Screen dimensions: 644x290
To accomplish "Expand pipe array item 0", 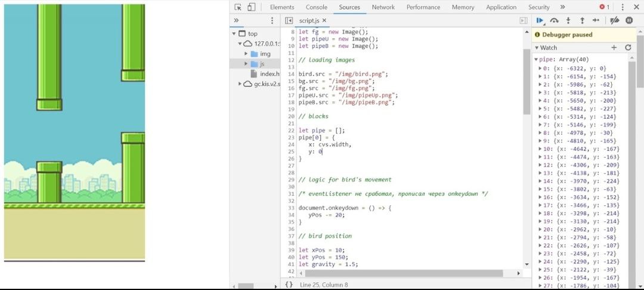I will coord(540,69).
